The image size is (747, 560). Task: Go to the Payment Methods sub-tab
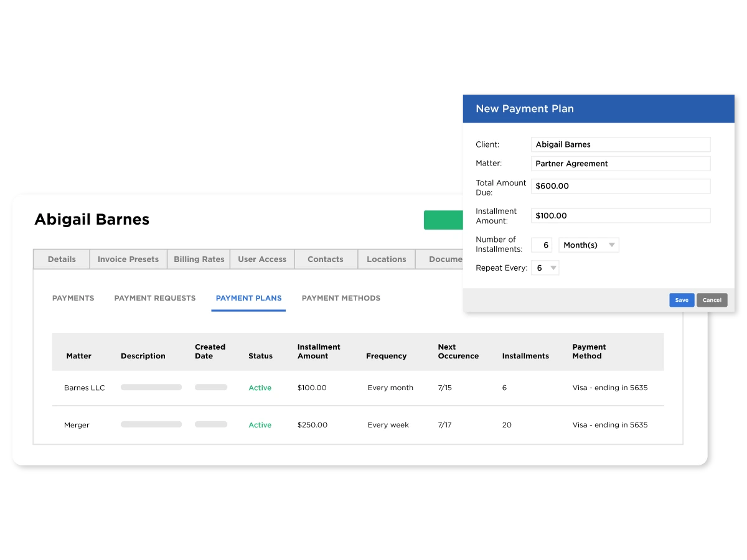click(x=341, y=298)
